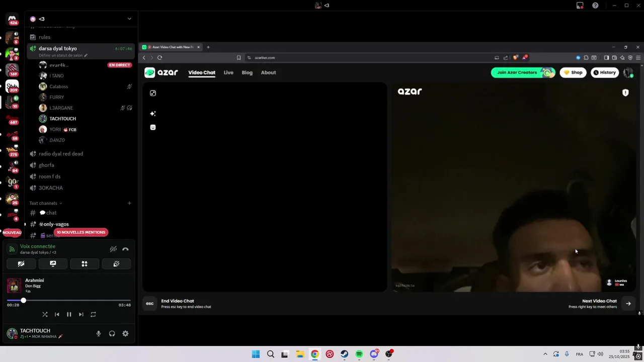Click the Azar logo
The height and width of the screenshot is (362, 644).
(161, 72)
